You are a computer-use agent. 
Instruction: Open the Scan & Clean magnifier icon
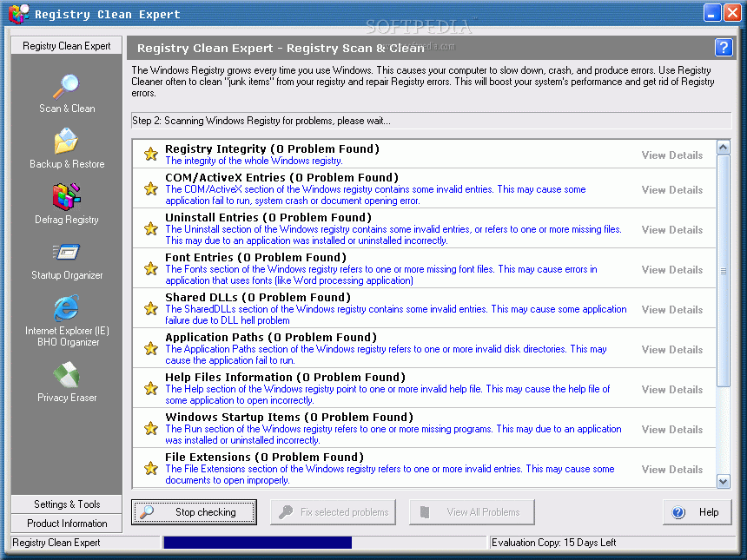click(x=66, y=87)
